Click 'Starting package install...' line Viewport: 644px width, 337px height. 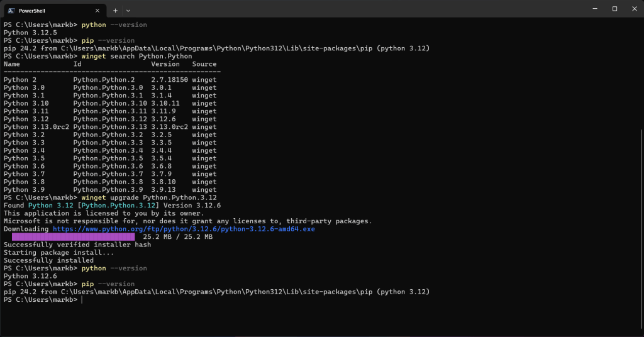coord(58,253)
